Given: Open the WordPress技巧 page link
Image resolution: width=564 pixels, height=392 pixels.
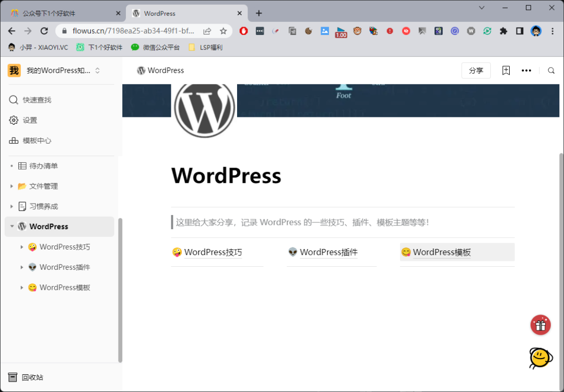Looking at the screenshot, I should pyautogui.click(x=213, y=252).
